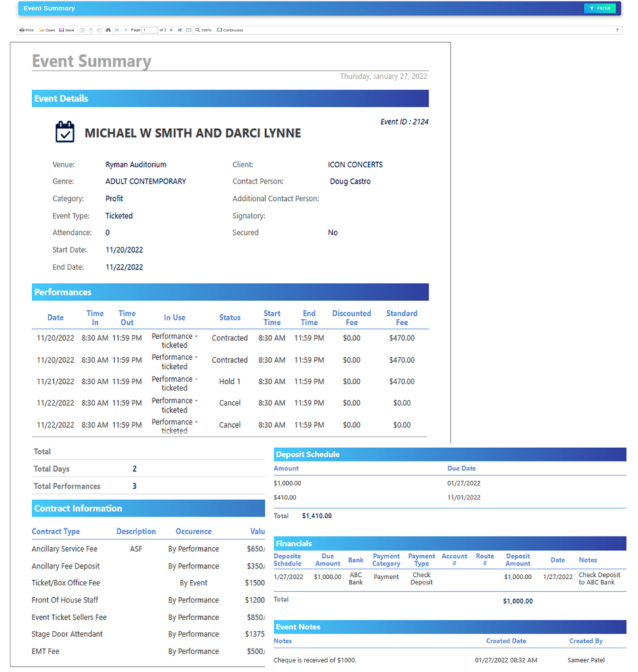Click inside the Page number input field

(151, 30)
